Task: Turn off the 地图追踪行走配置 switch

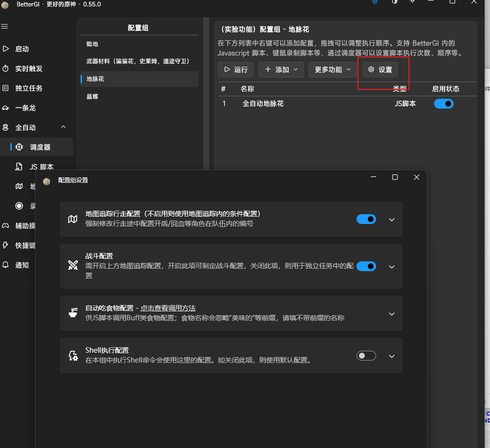Action: point(366,220)
